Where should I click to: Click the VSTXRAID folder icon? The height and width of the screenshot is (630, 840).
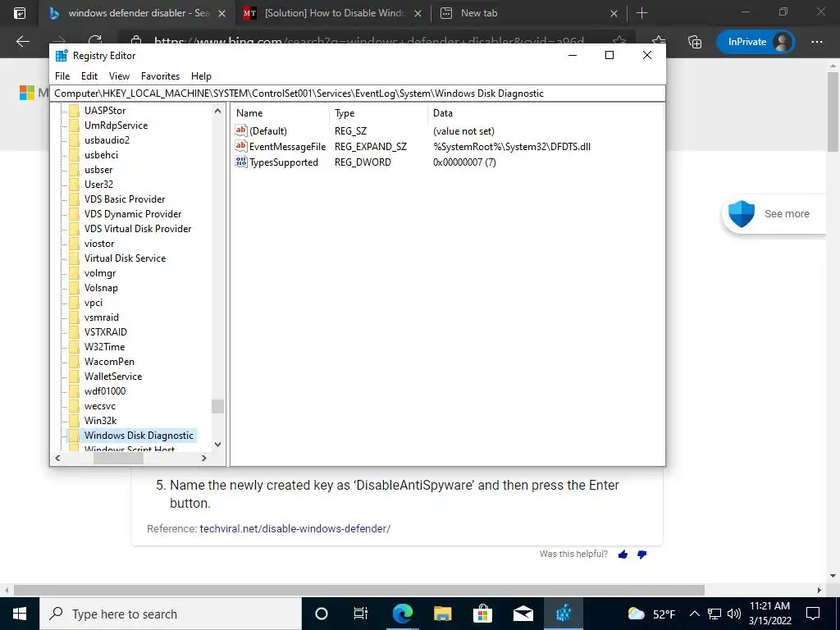74,332
